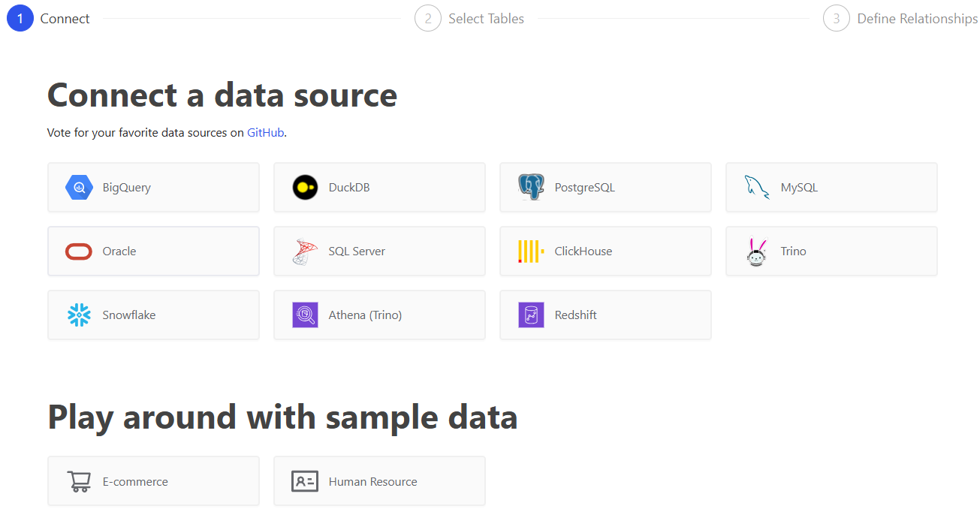Click the DuckDB black circle icon

(305, 188)
